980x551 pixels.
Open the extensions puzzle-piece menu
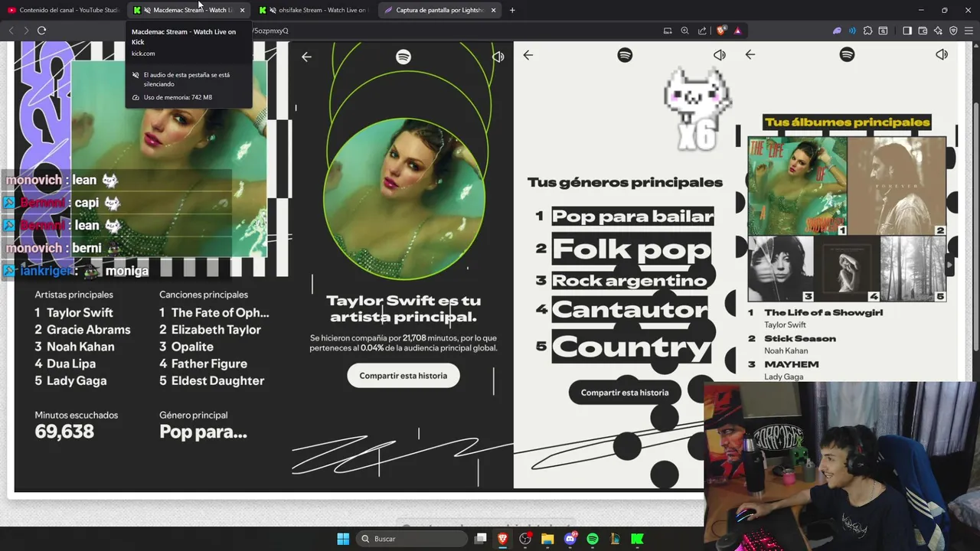point(867,31)
